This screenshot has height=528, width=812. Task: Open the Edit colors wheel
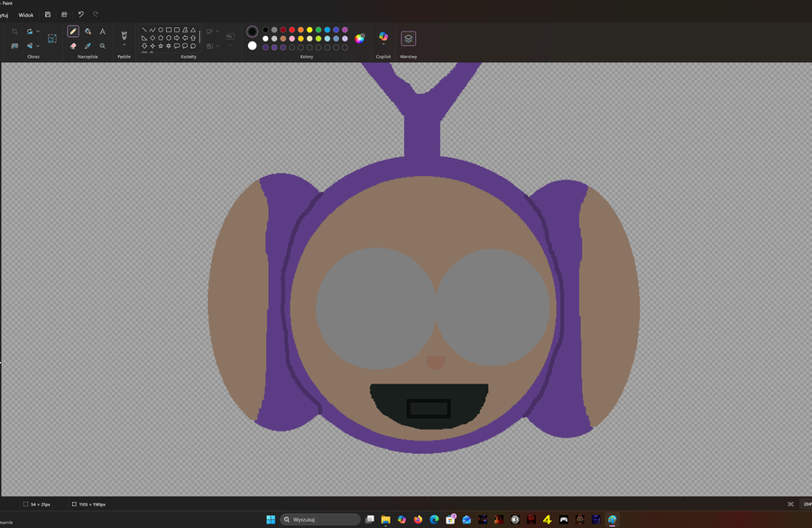point(359,38)
